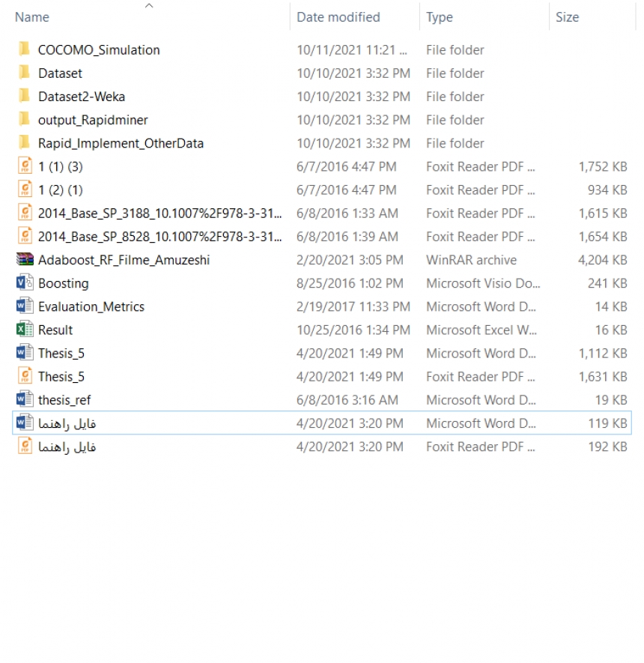This screenshot has width=644, height=663.
Task: Click the 10/11/2021 11:21 date cell
Action: (352, 50)
